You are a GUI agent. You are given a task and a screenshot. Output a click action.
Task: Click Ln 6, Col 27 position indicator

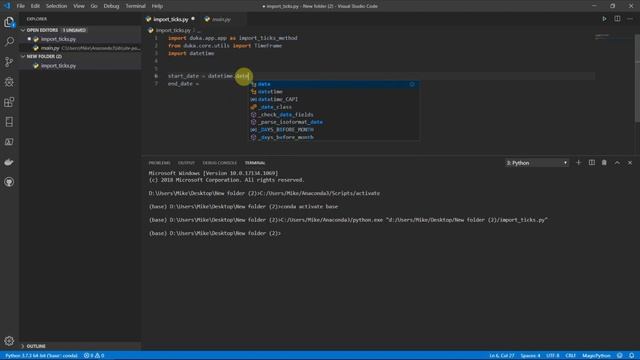click(502, 356)
